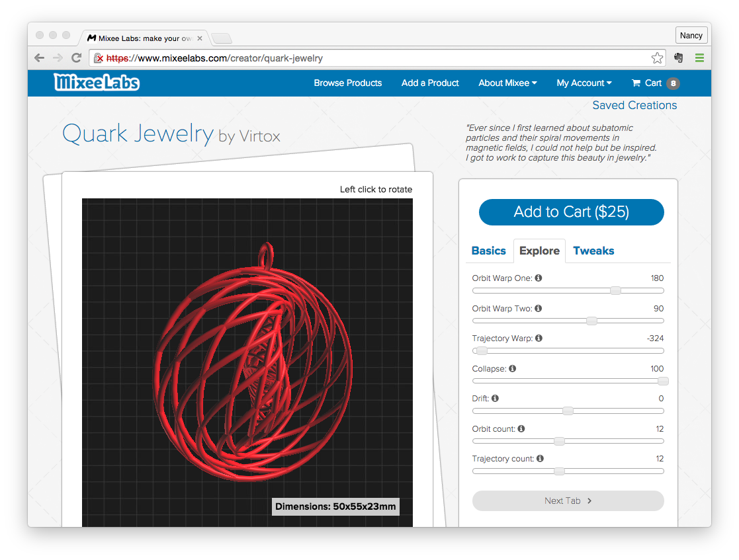Click the info icon beside Orbit count
Image resolution: width=739 pixels, height=560 pixels.
point(521,429)
